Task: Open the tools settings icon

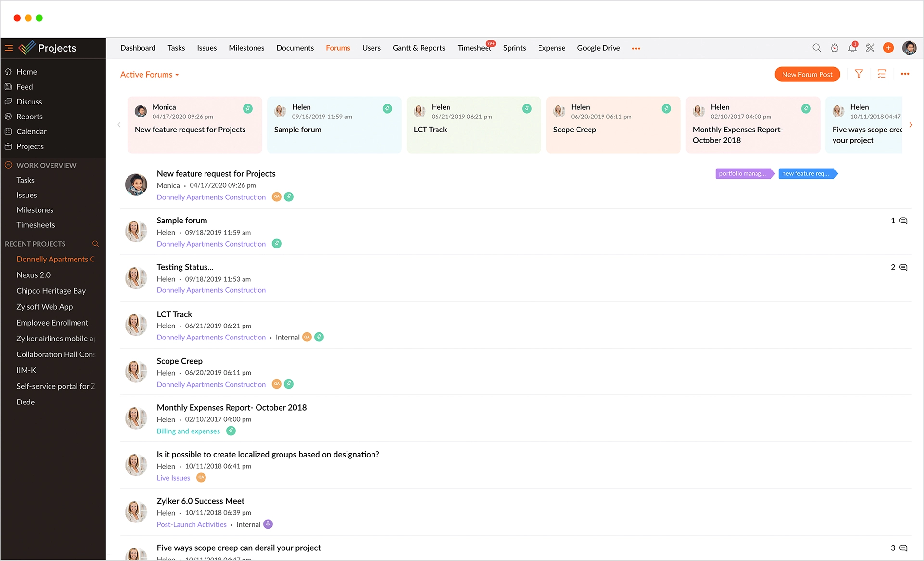Action: point(870,48)
